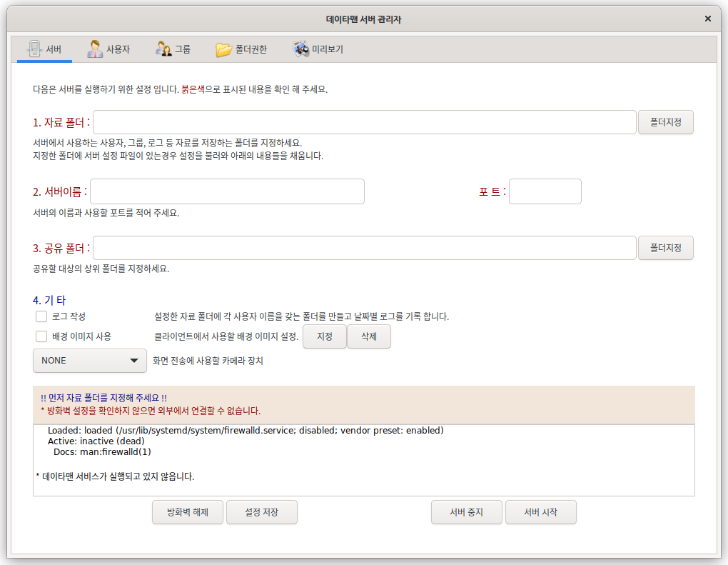Image resolution: width=728 pixels, height=565 pixels.
Task: Click the 삭제 background image button
Action: point(369,336)
